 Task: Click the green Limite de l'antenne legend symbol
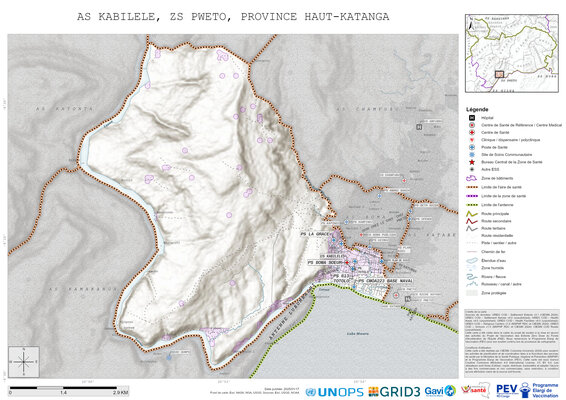click(472, 205)
